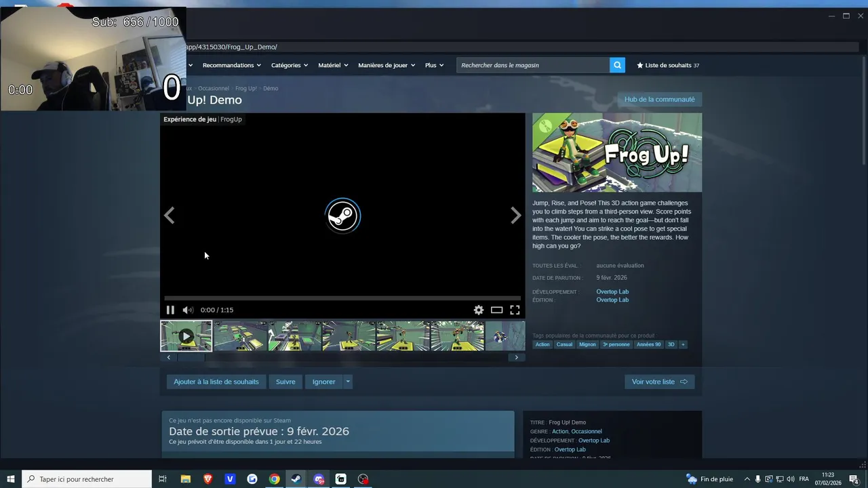Toggle theater mode in video player

496,310
